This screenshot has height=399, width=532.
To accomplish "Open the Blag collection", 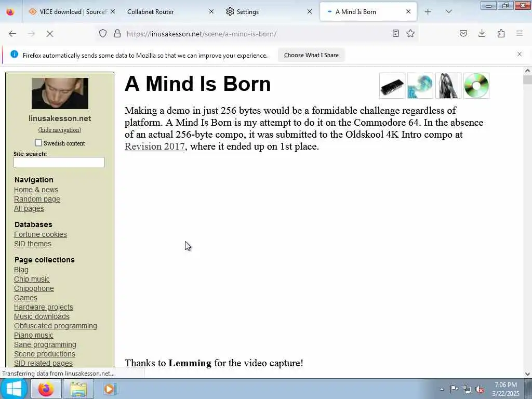I will coord(21,270).
